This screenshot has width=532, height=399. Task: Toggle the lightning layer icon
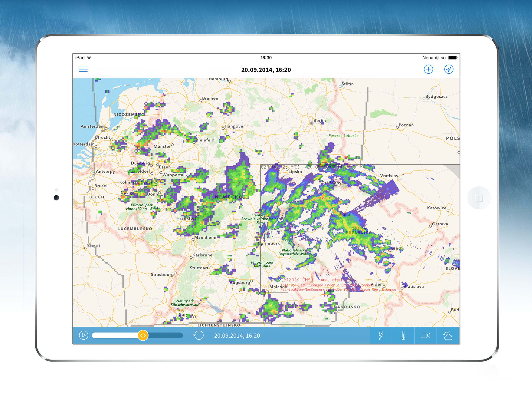click(x=381, y=335)
